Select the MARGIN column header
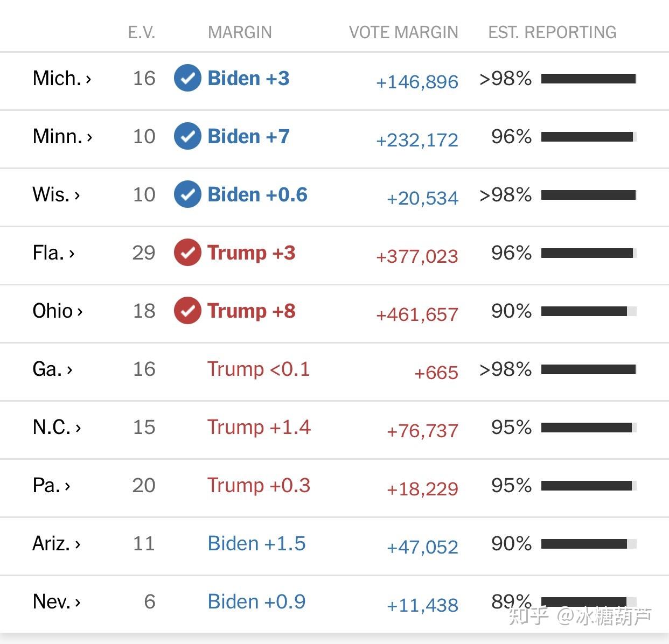Screen dimensions: 669x644 [240, 32]
